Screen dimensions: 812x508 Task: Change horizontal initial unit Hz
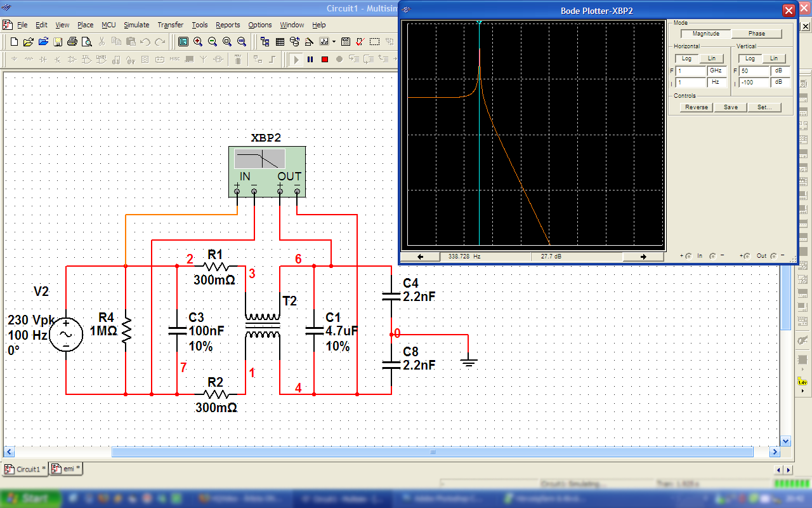[x=717, y=83]
